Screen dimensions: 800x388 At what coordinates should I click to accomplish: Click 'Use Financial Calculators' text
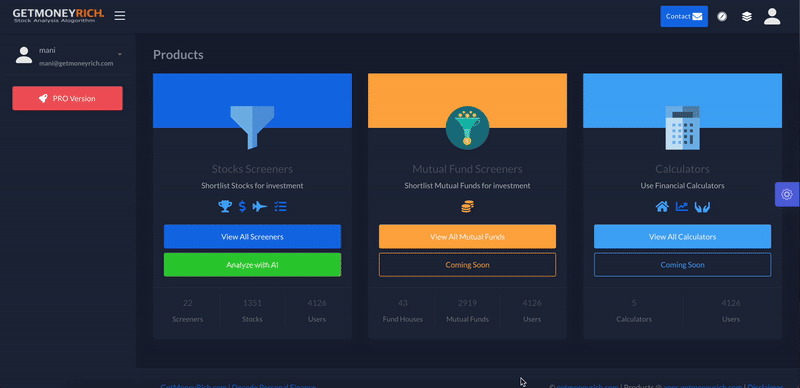tap(682, 186)
